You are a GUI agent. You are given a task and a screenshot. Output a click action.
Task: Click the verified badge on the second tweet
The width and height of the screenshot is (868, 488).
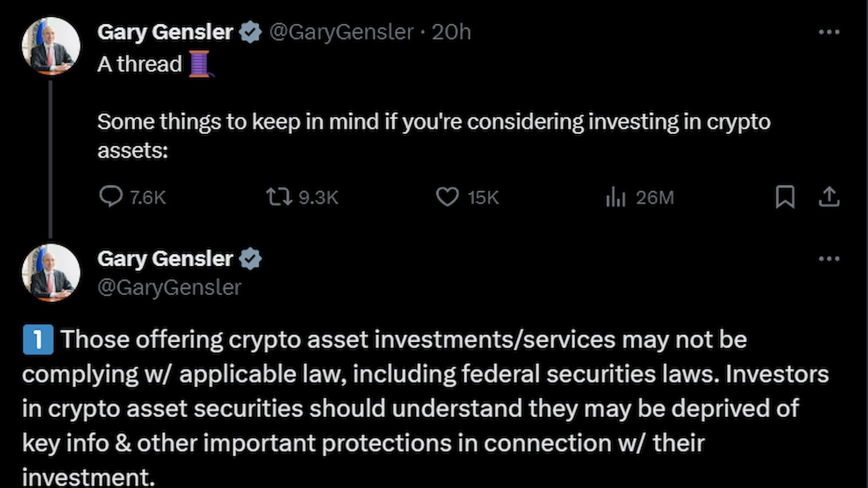point(251,259)
